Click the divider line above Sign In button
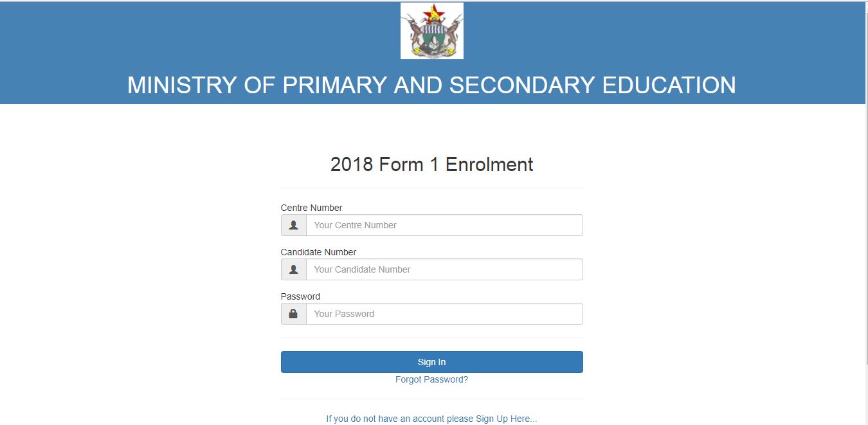Viewport: 868px width, 425px height. click(x=432, y=338)
